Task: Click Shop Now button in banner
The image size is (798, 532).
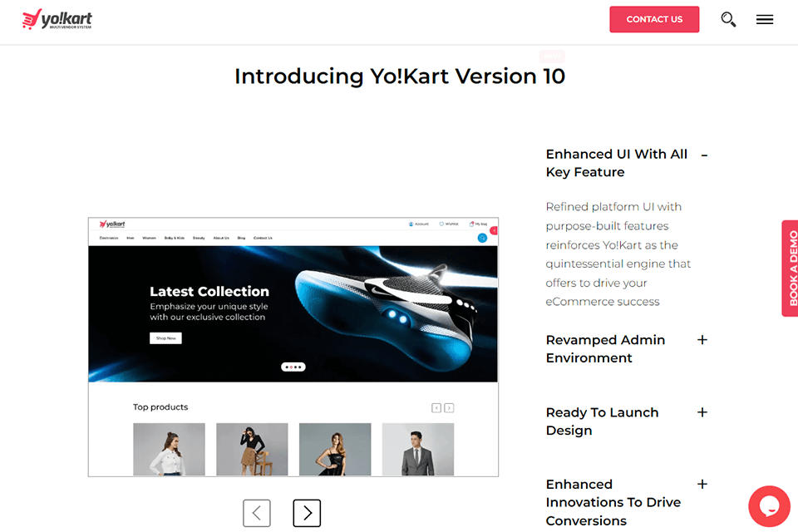Action: (165, 338)
